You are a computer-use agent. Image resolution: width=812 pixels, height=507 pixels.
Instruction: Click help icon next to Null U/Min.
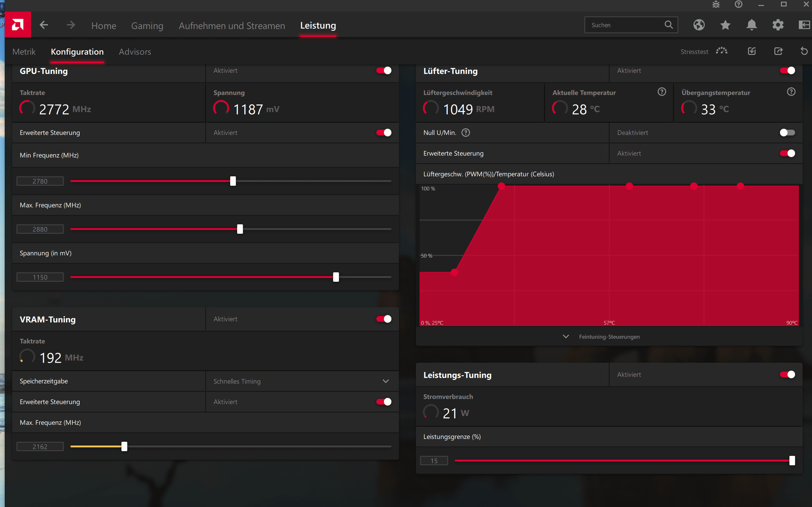pyautogui.click(x=465, y=133)
